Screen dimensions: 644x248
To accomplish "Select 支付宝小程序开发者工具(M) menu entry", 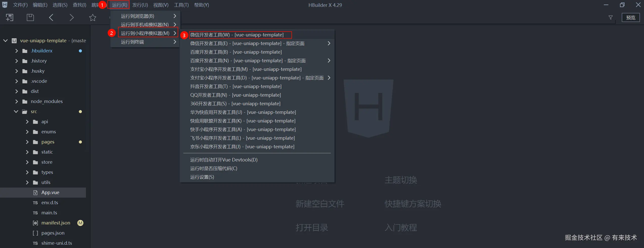I will click(257, 69).
